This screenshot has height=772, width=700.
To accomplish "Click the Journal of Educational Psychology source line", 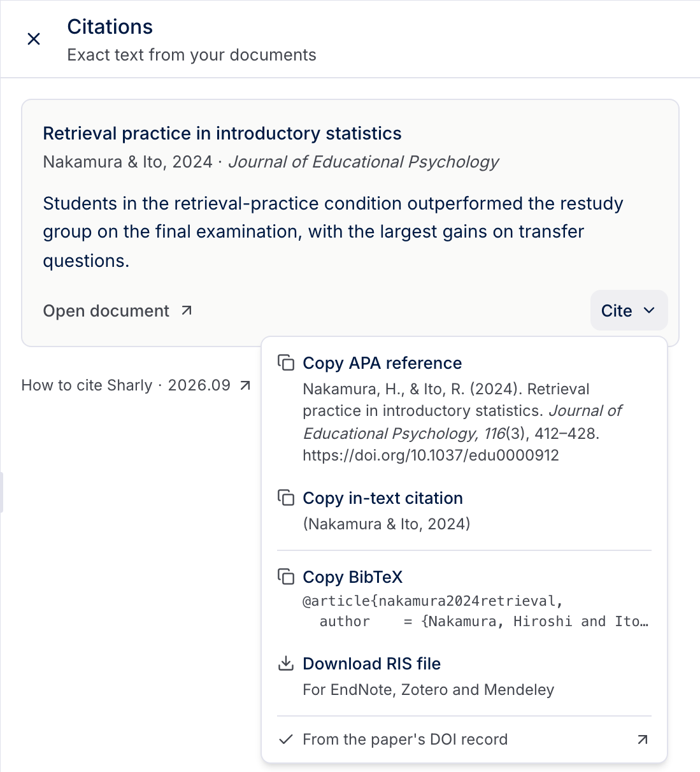I will pyautogui.click(x=271, y=162).
